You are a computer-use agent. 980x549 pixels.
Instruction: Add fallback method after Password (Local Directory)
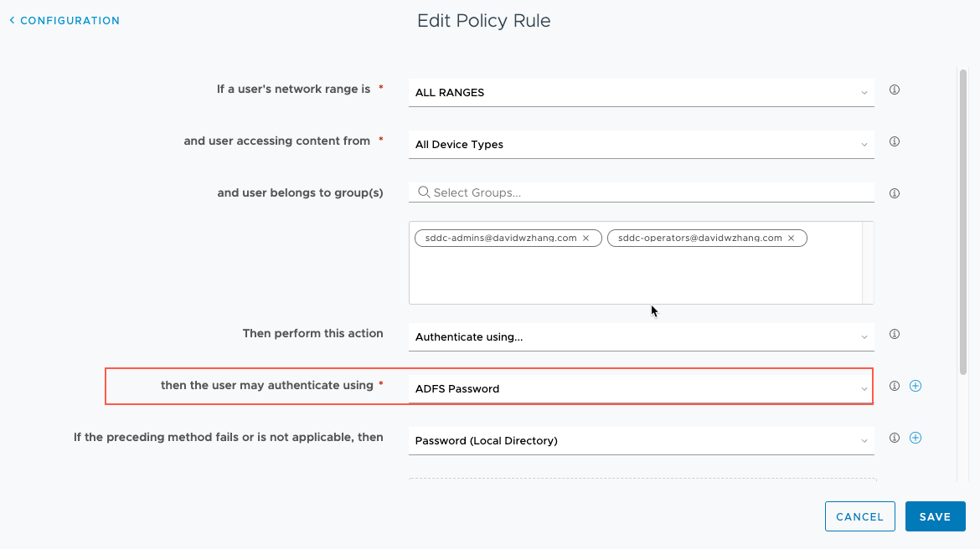click(x=916, y=438)
